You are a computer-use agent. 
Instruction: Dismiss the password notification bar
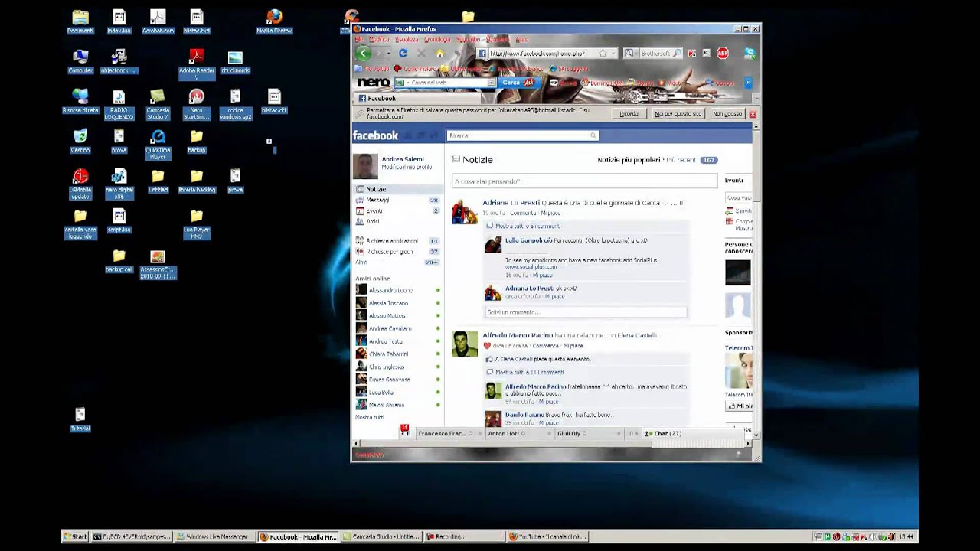[x=752, y=114]
